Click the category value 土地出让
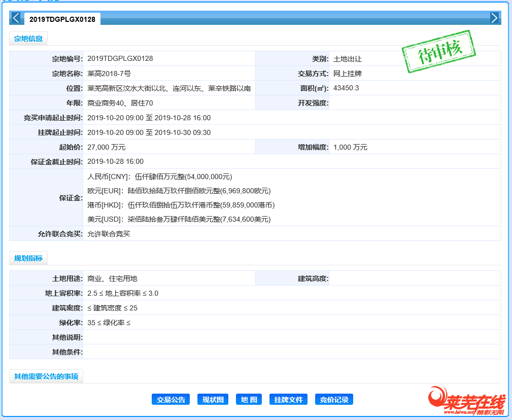The image size is (512, 420). 348,59
